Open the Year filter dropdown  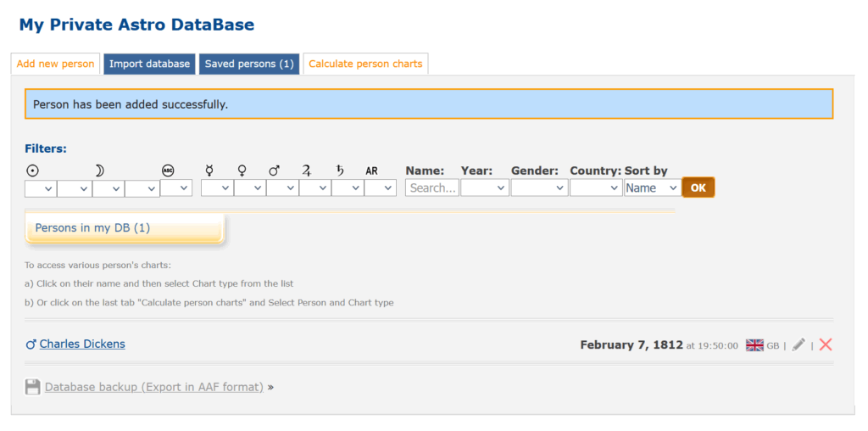pos(484,188)
